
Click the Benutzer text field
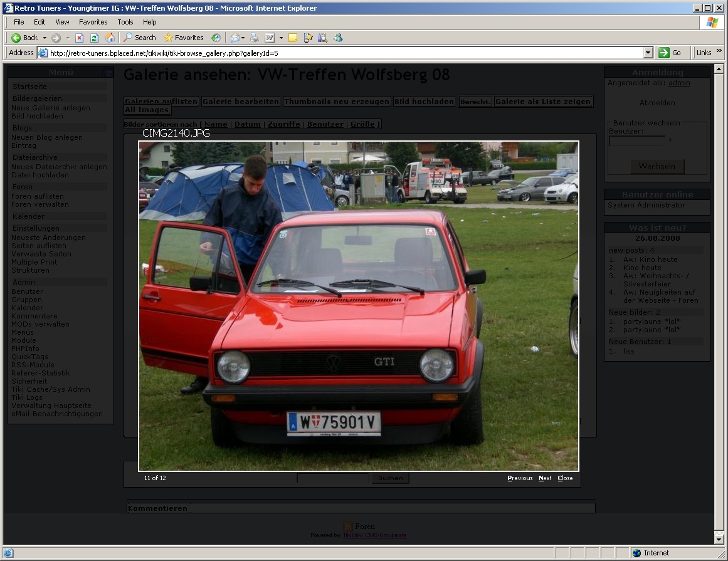[x=637, y=140]
